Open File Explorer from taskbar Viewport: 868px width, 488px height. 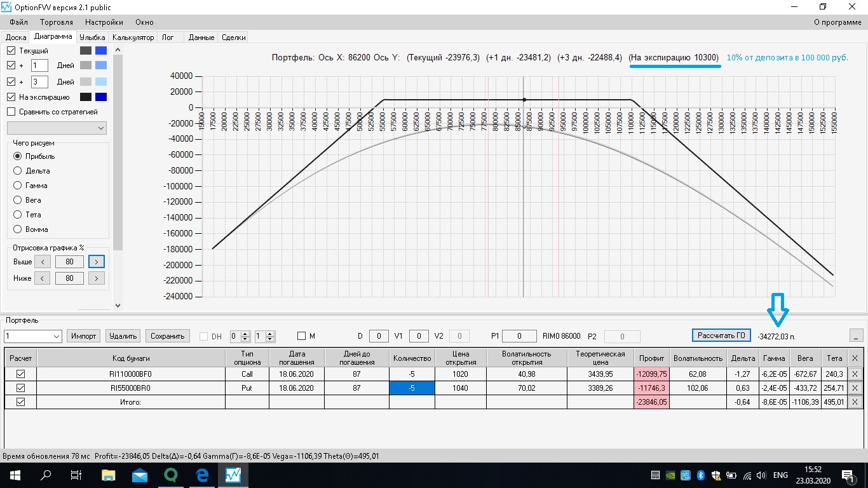pyautogui.click(x=109, y=475)
